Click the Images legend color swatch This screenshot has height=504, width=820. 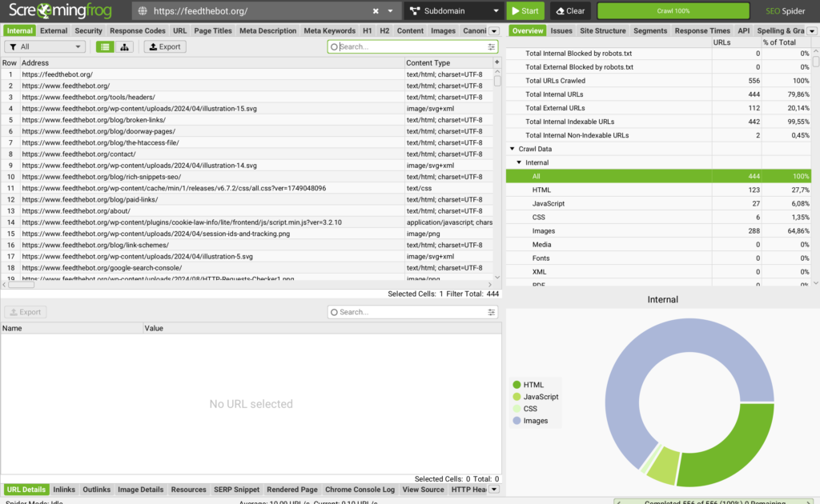(x=517, y=421)
